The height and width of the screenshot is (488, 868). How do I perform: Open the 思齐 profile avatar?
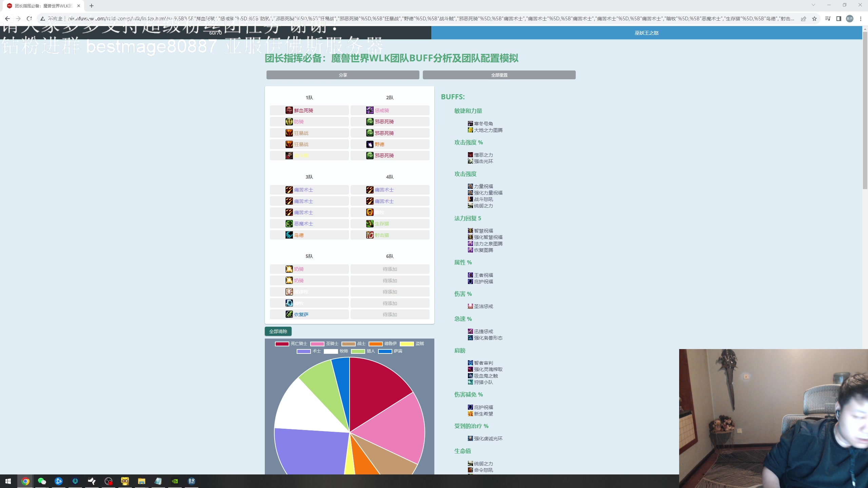click(x=850, y=19)
